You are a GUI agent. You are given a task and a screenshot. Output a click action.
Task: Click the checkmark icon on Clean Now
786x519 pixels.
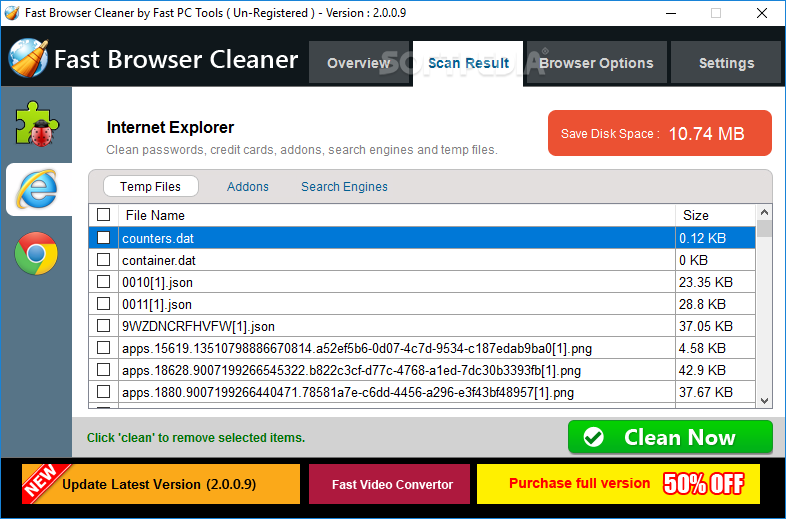pyautogui.click(x=594, y=437)
